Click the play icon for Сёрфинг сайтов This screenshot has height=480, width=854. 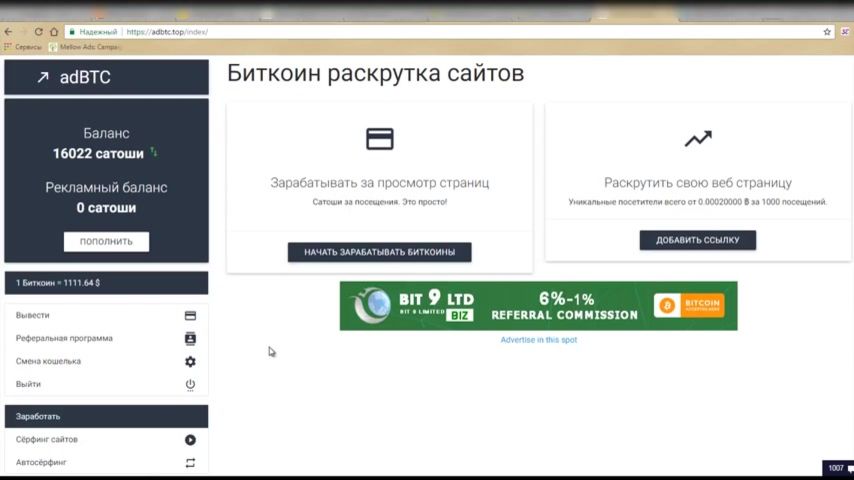(x=190, y=440)
